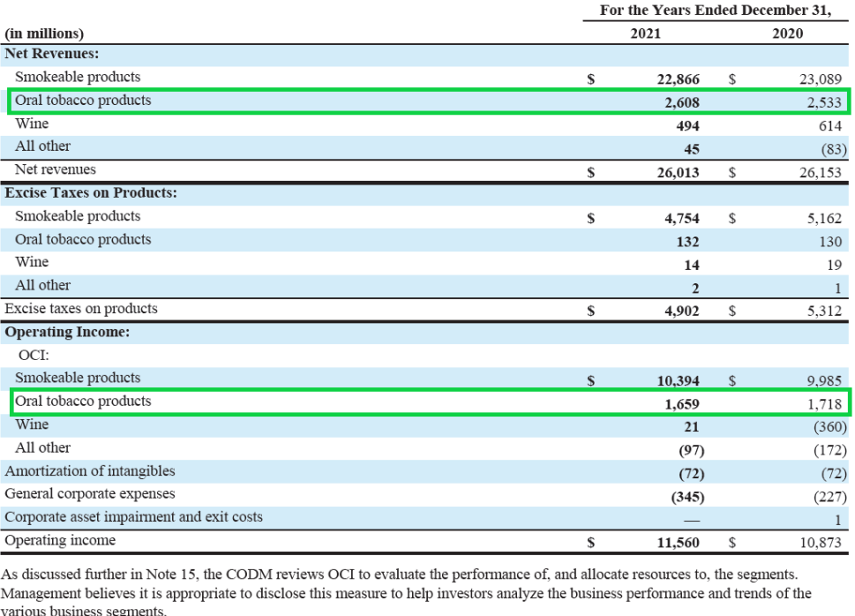Select the "Operating Income:" section heading
This screenshot has width=855, height=616.
pyautogui.click(x=68, y=332)
